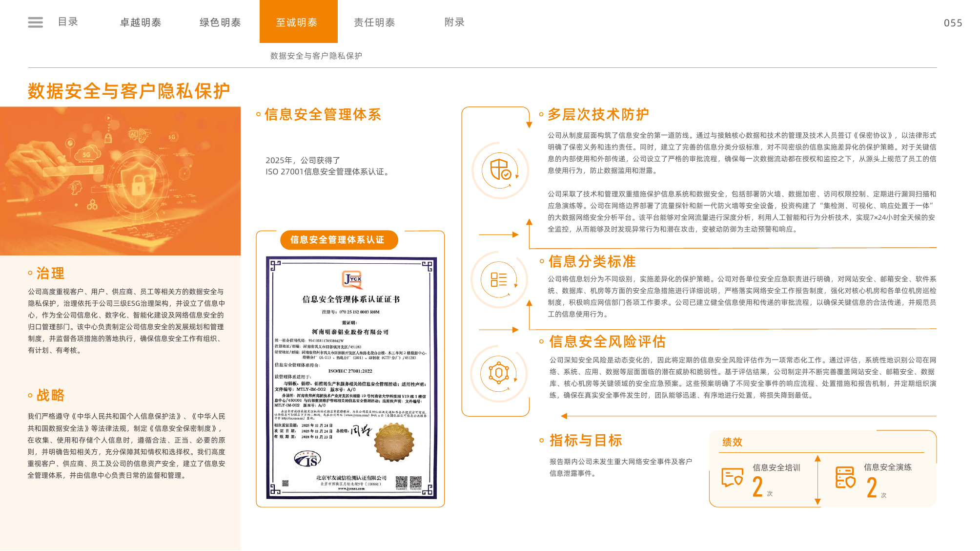Open the hamburger menu icon

click(35, 22)
